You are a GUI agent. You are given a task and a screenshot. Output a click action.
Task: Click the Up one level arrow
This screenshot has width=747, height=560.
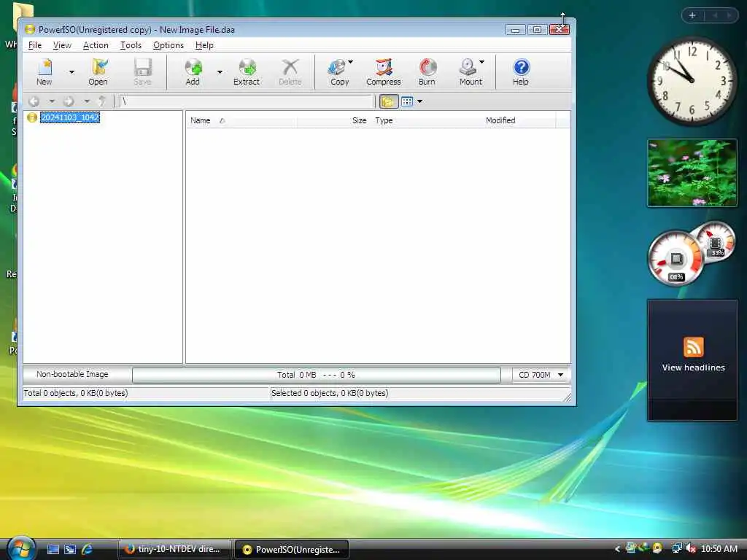[102, 101]
